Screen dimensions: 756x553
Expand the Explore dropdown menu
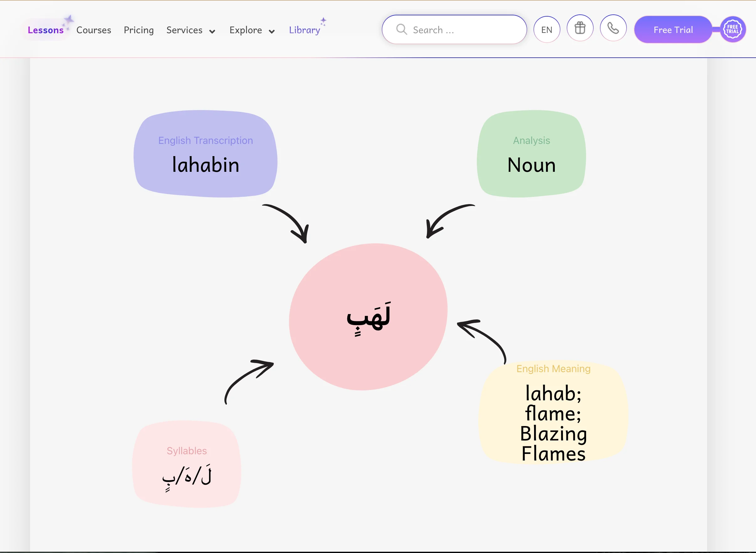pyautogui.click(x=252, y=30)
